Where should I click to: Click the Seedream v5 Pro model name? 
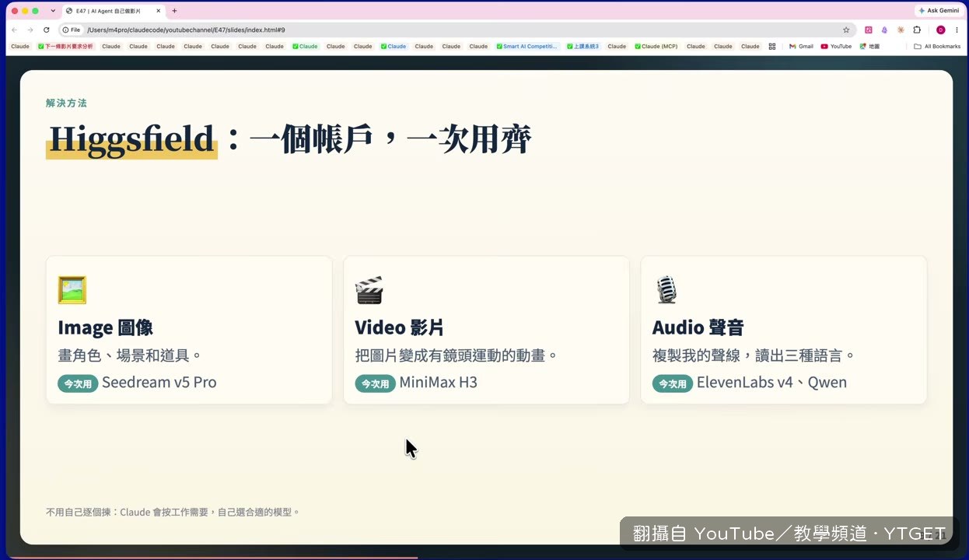pos(159,383)
